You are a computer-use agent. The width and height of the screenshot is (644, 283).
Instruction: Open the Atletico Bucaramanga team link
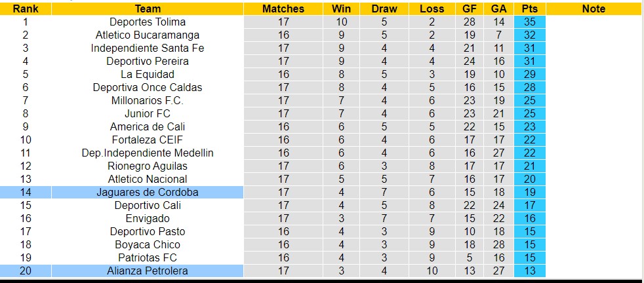(148, 35)
